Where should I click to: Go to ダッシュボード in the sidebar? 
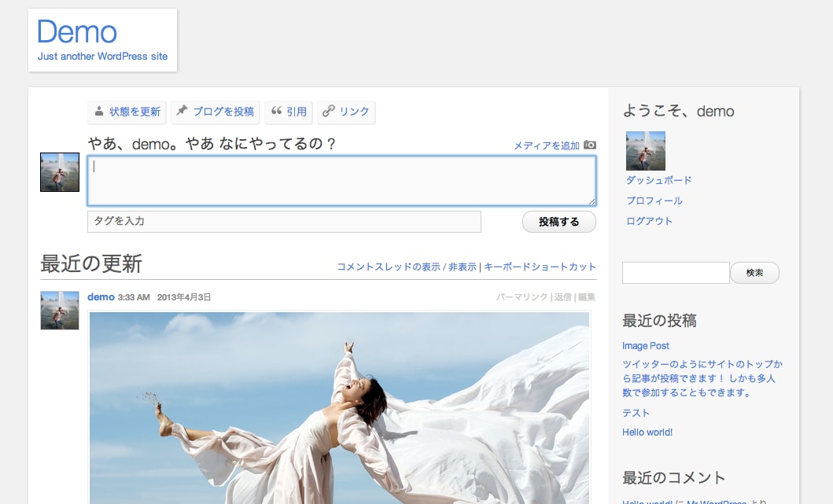pyautogui.click(x=658, y=180)
